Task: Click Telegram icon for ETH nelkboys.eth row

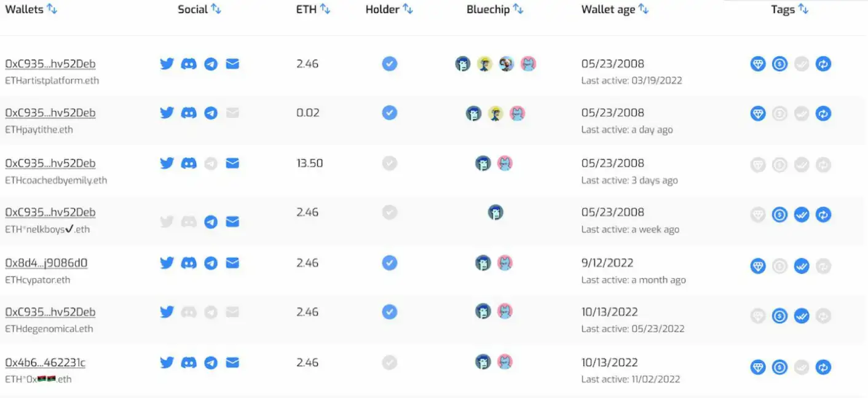Action: 211,222
